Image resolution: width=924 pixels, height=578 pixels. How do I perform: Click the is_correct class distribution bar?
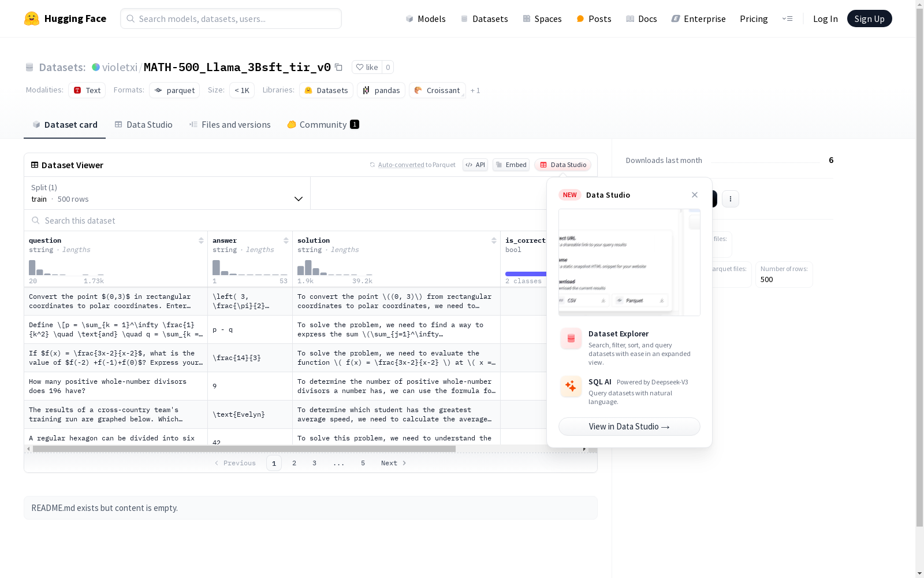526,274
